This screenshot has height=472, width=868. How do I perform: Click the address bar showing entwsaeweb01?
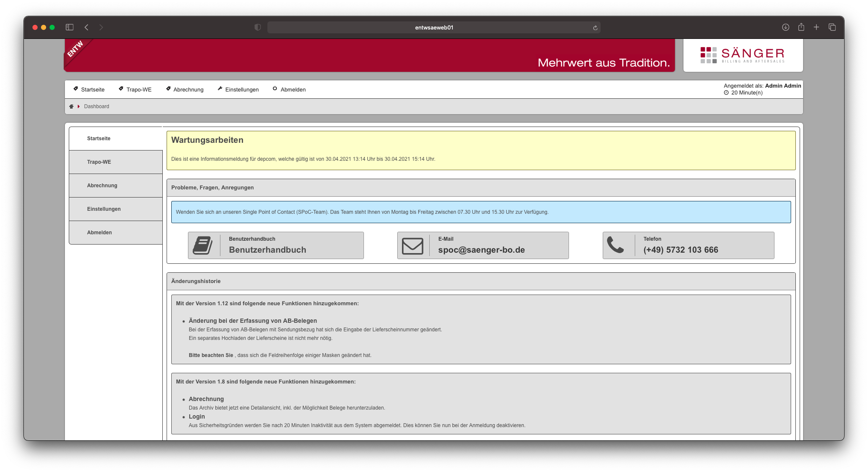[x=434, y=27]
